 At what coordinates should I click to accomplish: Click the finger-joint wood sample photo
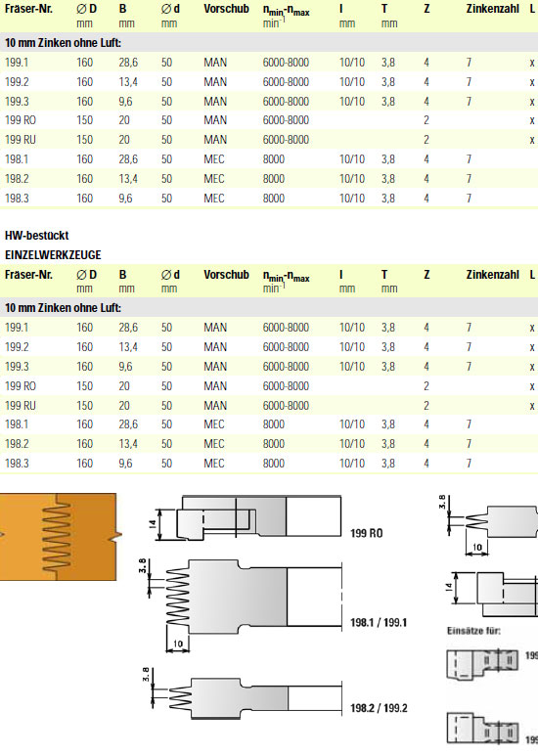point(60,537)
